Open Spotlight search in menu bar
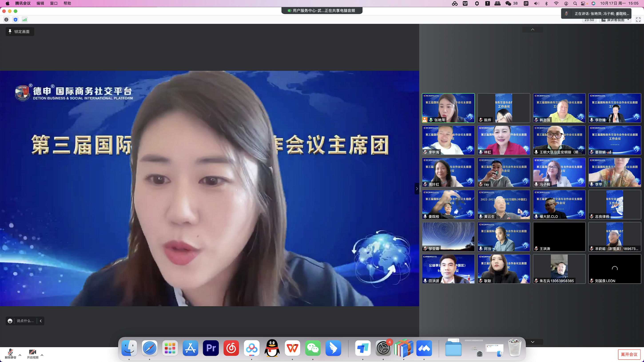The height and width of the screenshot is (362, 644). [575, 3]
